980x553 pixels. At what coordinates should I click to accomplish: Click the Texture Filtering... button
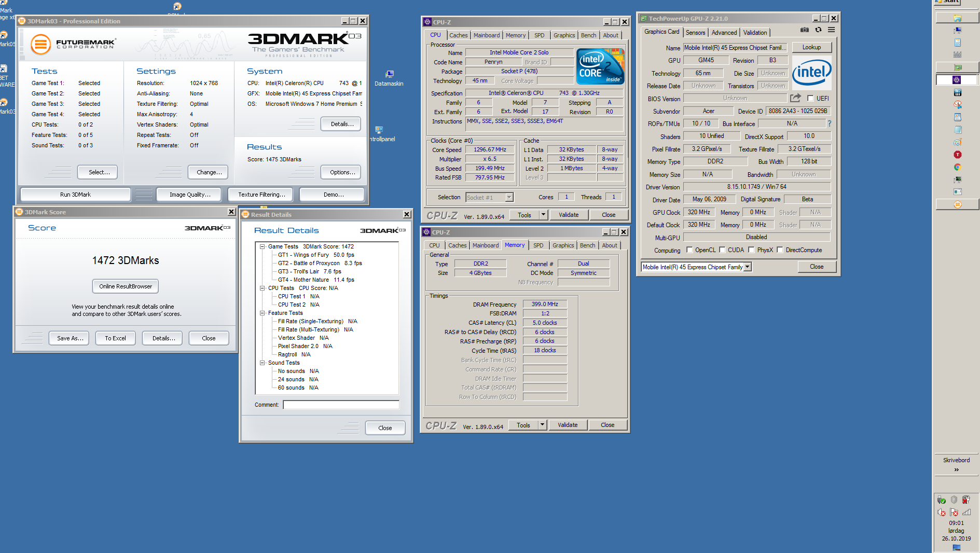click(x=261, y=195)
